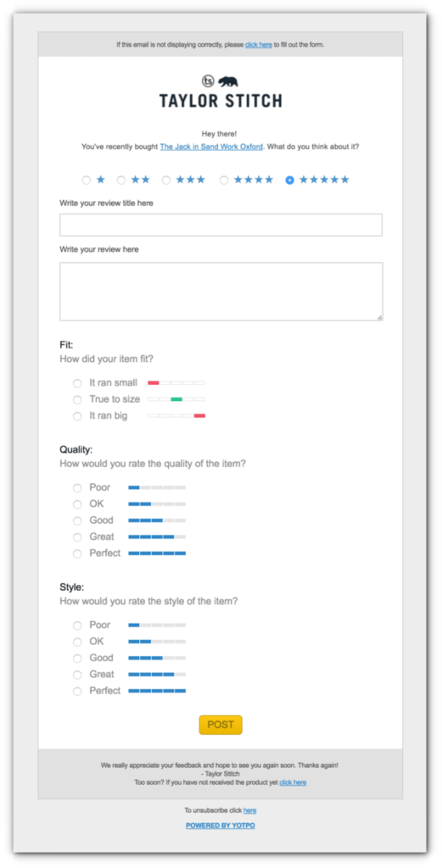Select the two-star rating

pyautogui.click(x=121, y=180)
